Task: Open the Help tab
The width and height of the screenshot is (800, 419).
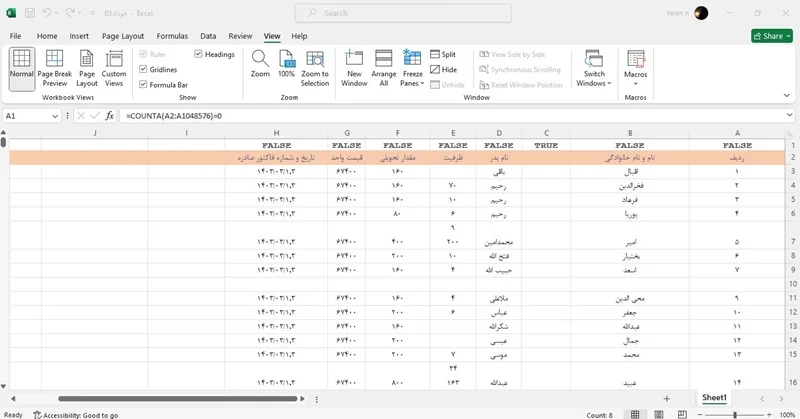Action: pyautogui.click(x=299, y=36)
